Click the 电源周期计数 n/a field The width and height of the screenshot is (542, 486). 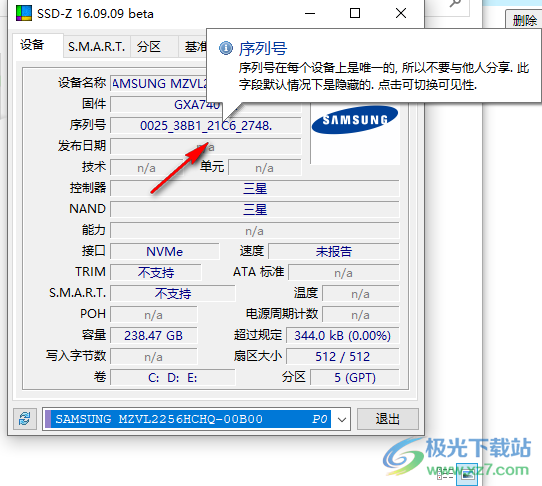point(361,315)
